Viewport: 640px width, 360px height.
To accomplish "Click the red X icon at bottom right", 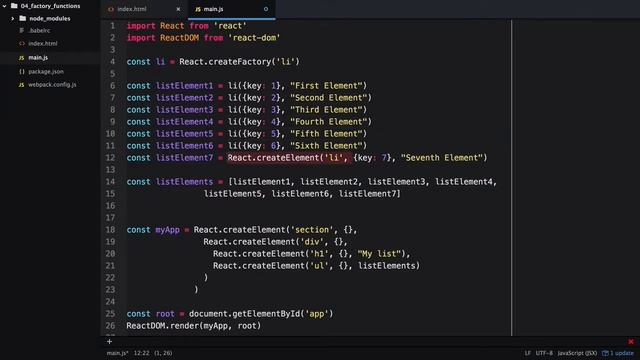I will coord(631,341).
